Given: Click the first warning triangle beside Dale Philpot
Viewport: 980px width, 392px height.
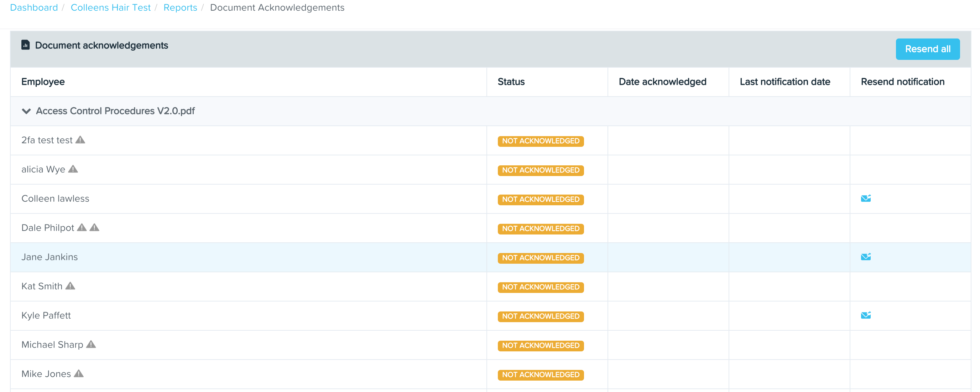Looking at the screenshot, I should click(x=82, y=227).
